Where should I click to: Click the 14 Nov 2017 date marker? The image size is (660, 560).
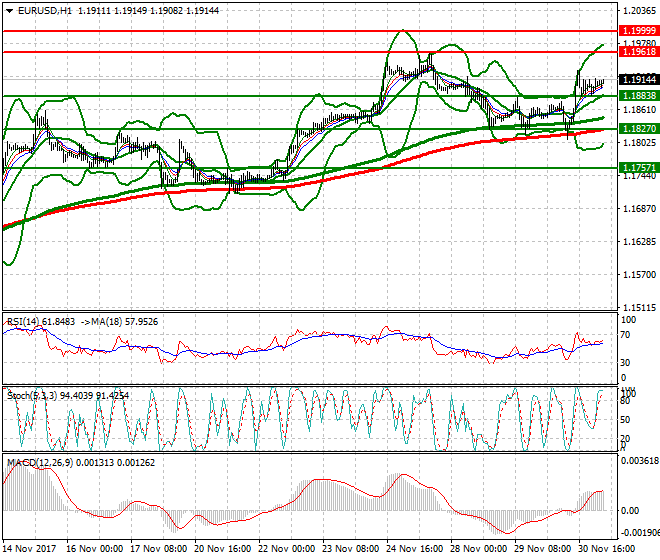tap(28, 551)
